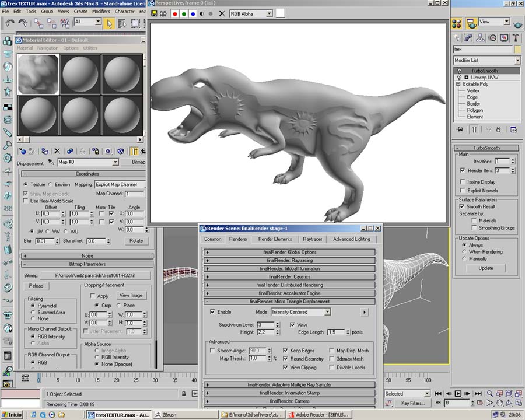
Task: Toggle the red channel in render window
Action: tap(175, 14)
